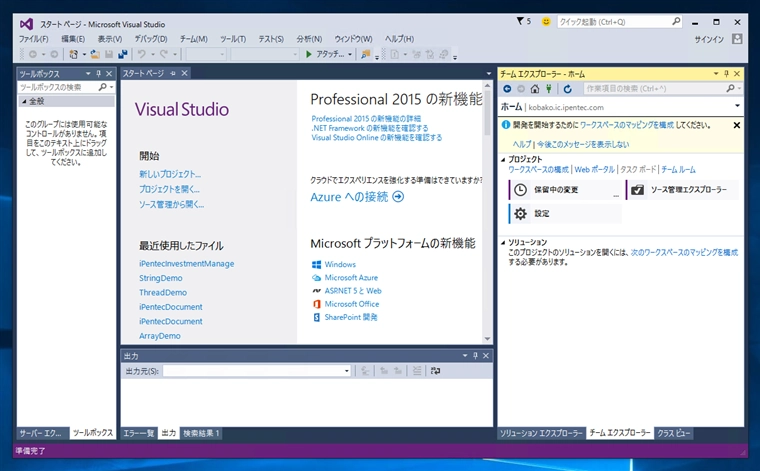Open the Team Explorer window options dropdown
Viewport: 760px width, 471px height.
(x=716, y=74)
